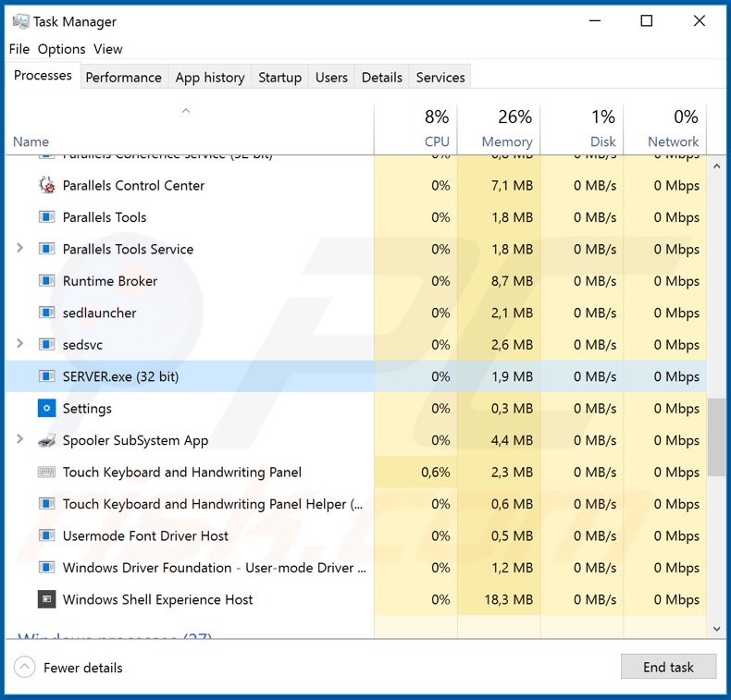This screenshot has height=700, width=731.
Task: Click the 8,7 MB memory value
Action: point(512,281)
